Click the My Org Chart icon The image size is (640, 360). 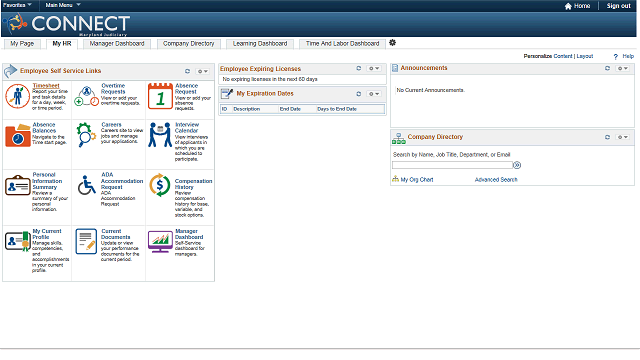click(396, 179)
